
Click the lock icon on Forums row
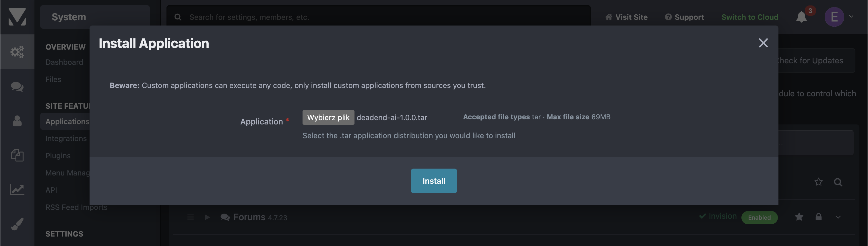[819, 217]
